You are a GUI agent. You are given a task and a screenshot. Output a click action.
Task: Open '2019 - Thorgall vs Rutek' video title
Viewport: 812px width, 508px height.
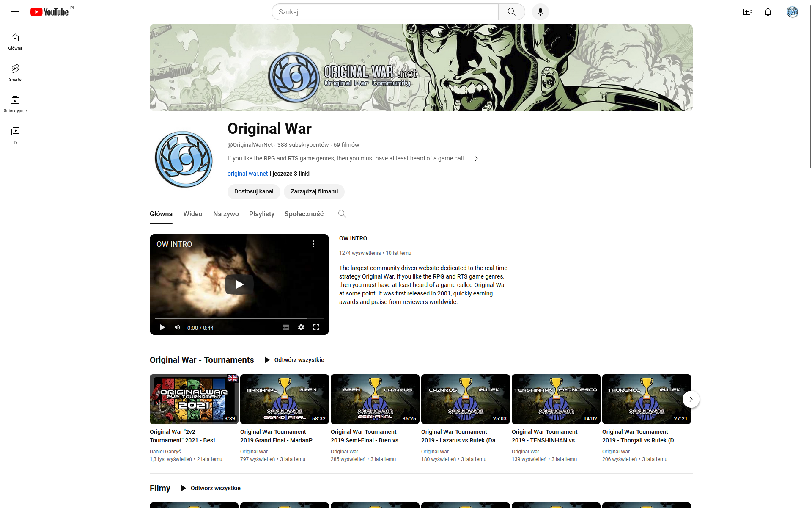coord(640,436)
